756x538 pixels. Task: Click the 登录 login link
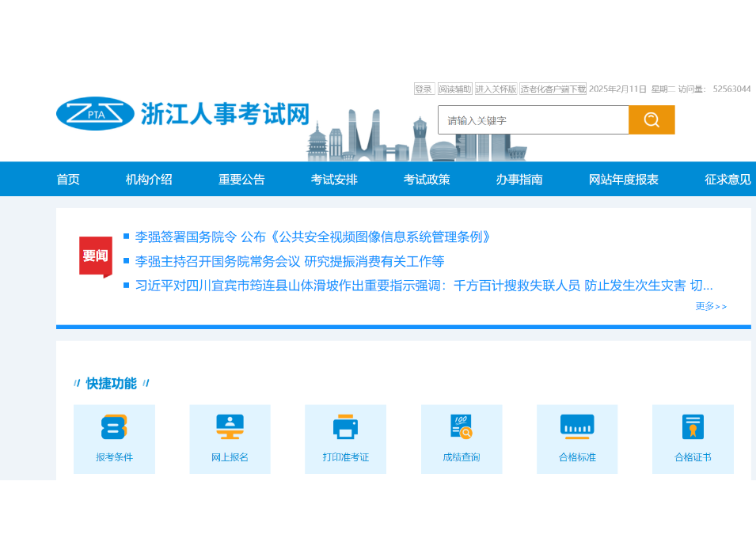point(423,88)
